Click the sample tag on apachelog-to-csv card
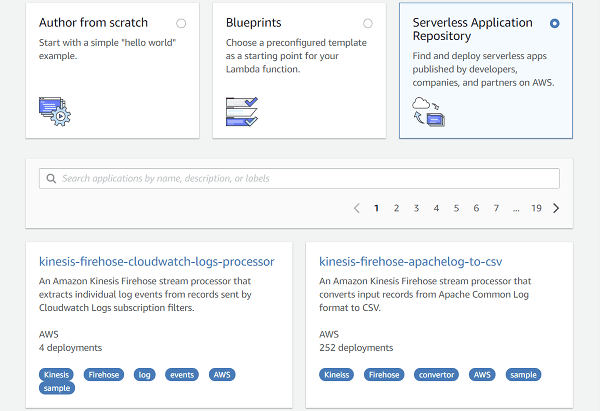Image resolution: width=600 pixels, height=411 pixels. click(x=523, y=375)
